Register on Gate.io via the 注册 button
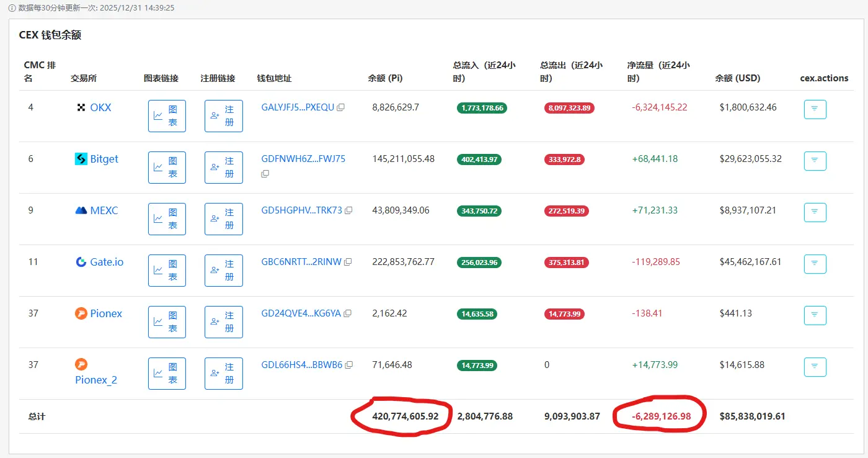The image size is (868, 458). pyautogui.click(x=224, y=271)
